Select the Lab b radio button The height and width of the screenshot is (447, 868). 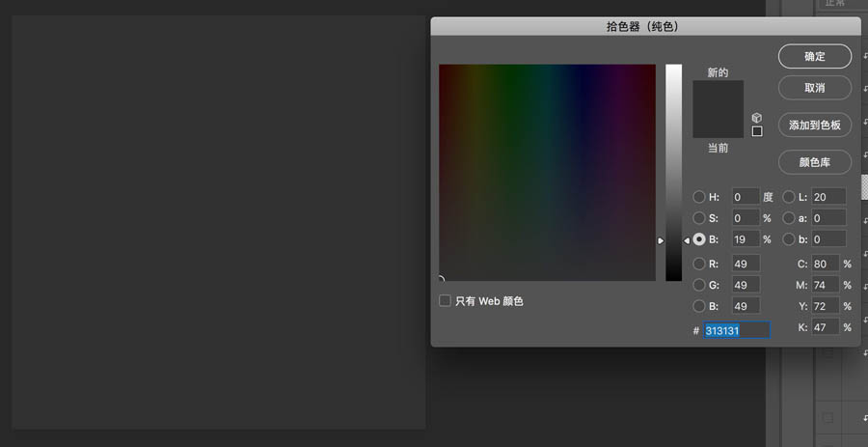(789, 239)
